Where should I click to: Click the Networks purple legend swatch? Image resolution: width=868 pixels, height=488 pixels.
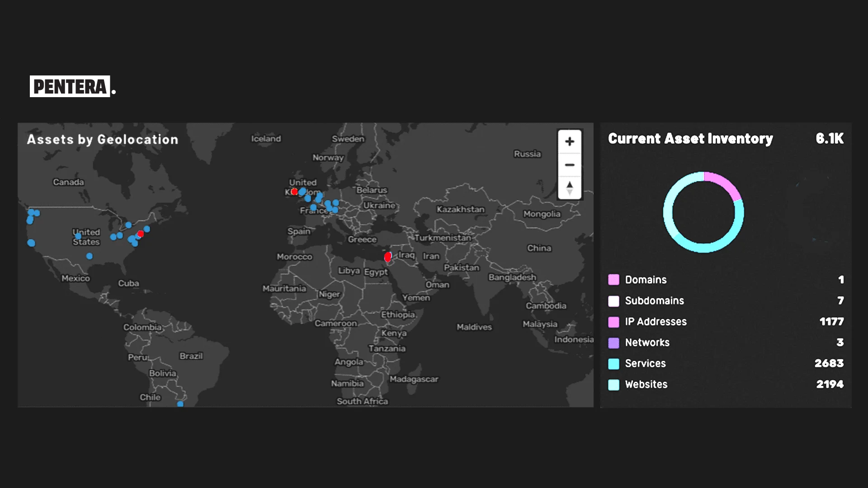point(613,343)
